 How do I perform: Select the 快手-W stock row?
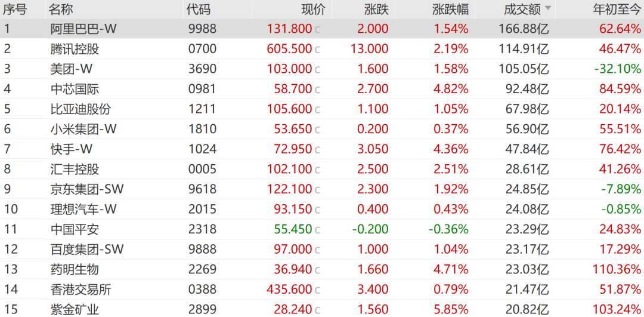322,149
